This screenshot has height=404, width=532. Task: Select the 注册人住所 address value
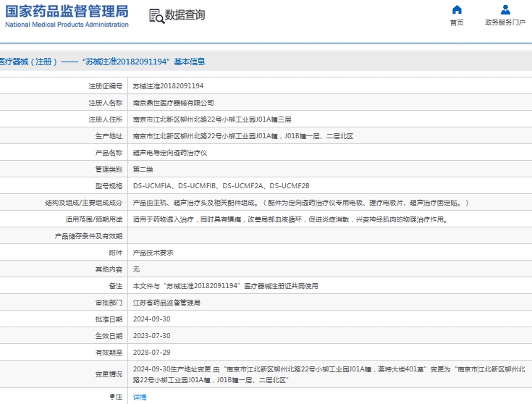click(x=212, y=119)
